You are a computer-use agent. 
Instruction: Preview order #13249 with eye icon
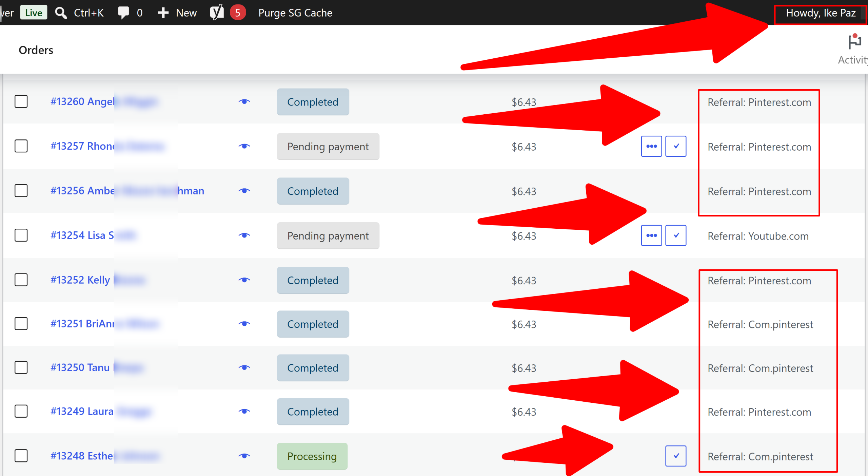point(244,411)
